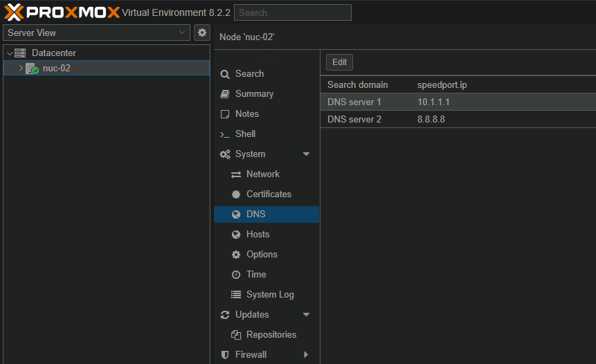Click the Firewall shield icon
Screen dimensions: 596x364
click(224, 355)
